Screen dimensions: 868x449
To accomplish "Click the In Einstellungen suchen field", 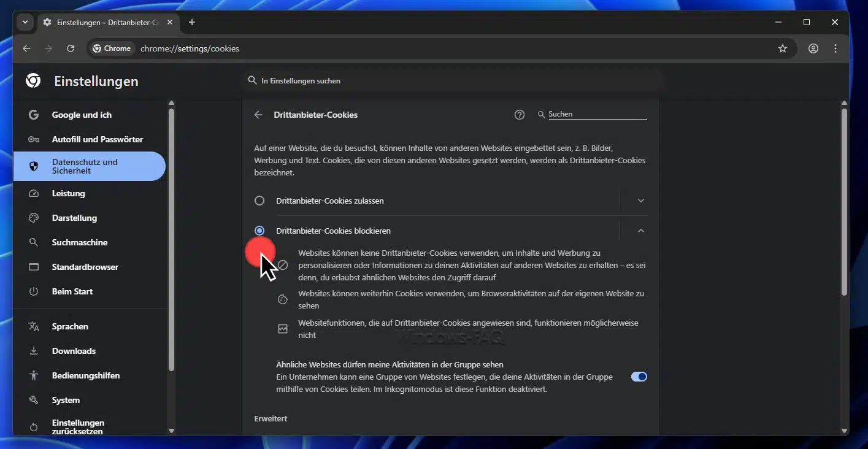I will (454, 81).
